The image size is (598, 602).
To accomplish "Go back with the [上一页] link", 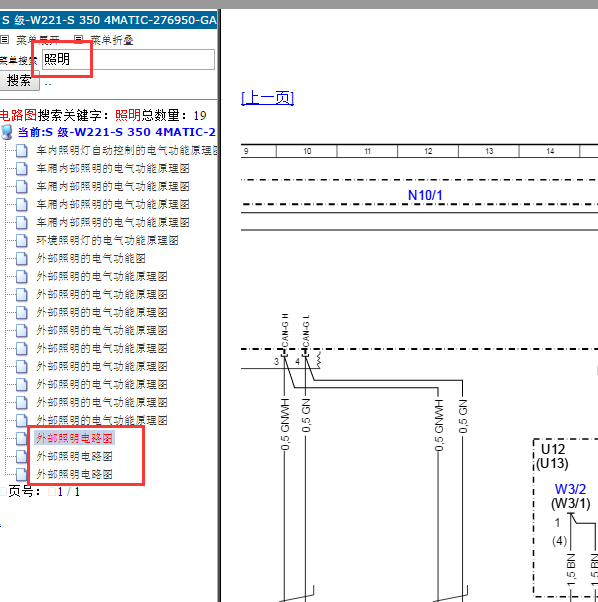I will 268,98.
